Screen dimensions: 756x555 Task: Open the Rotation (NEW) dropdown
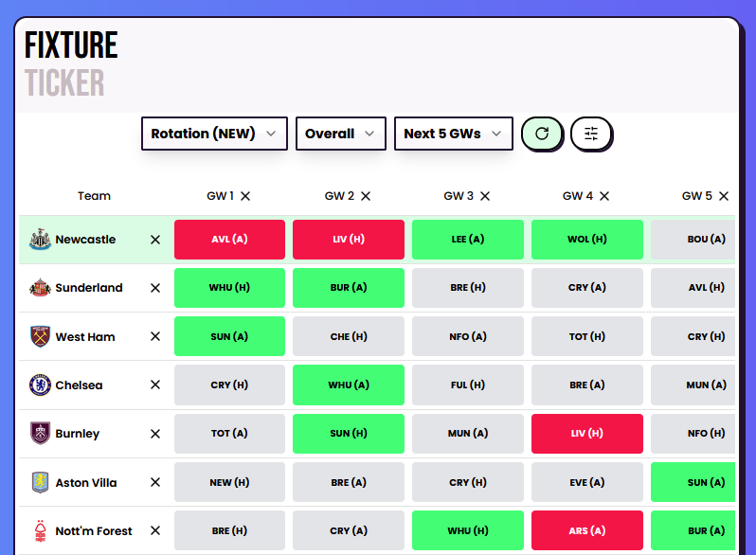pos(214,134)
